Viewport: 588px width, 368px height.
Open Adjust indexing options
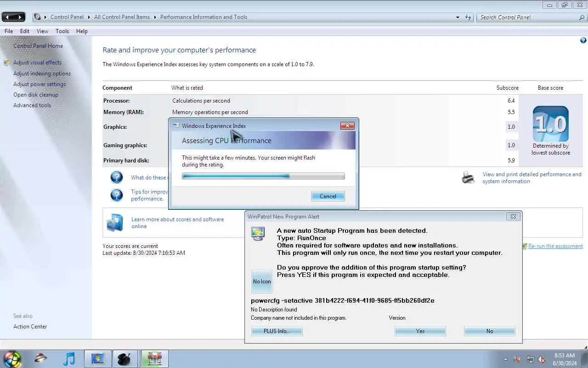point(42,74)
